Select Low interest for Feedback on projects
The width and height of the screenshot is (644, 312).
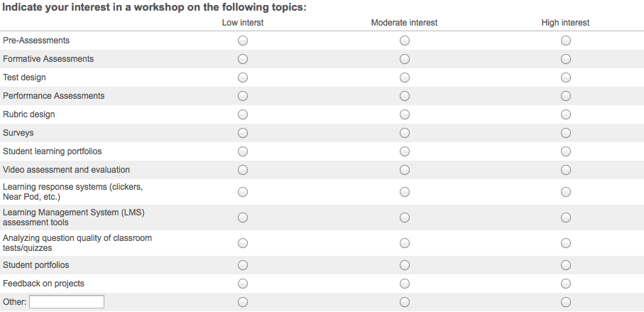pos(243,284)
